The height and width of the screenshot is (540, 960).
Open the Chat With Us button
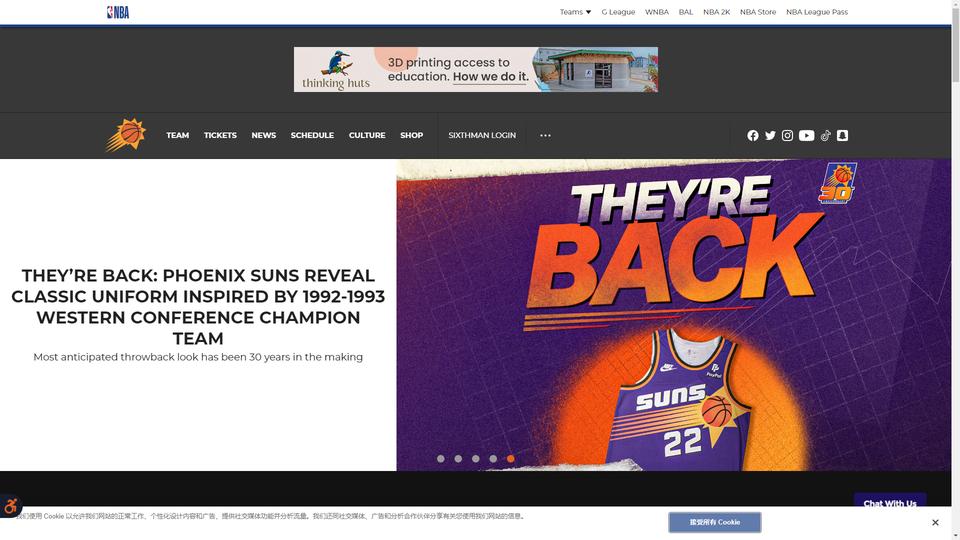click(890, 501)
